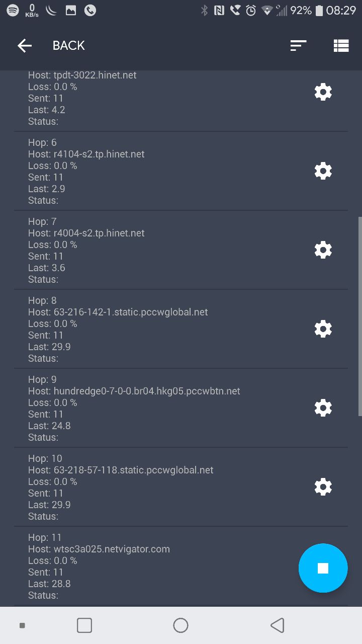The height and width of the screenshot is (644, 362).
Task: Click the vertical scrollbar on right edge
Action: [x=359, y=316]
